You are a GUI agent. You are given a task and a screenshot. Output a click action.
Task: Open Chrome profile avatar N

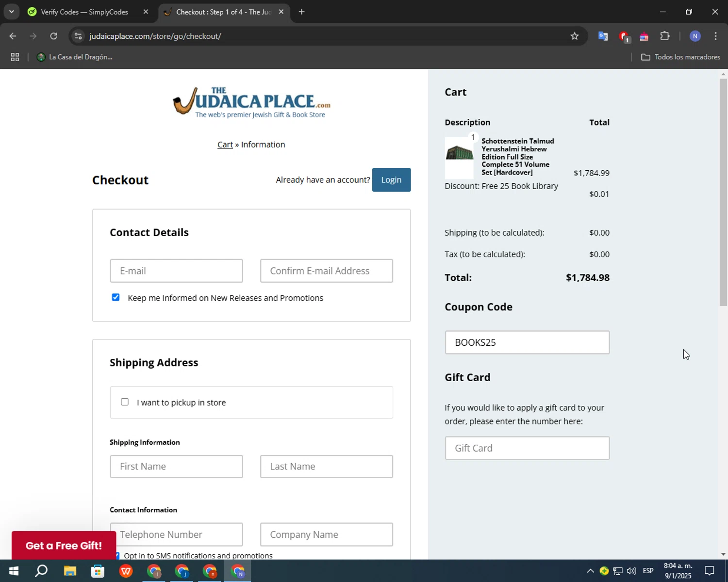coord(695,36)
